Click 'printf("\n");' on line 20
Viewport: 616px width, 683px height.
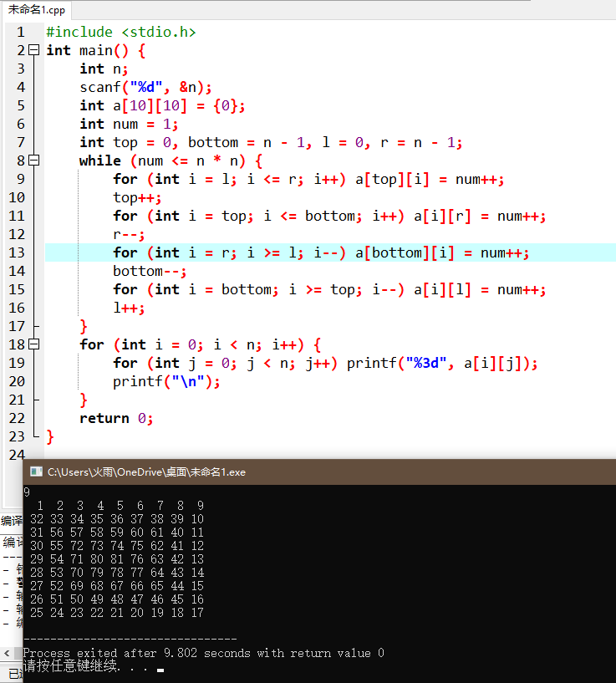(166, 381)
